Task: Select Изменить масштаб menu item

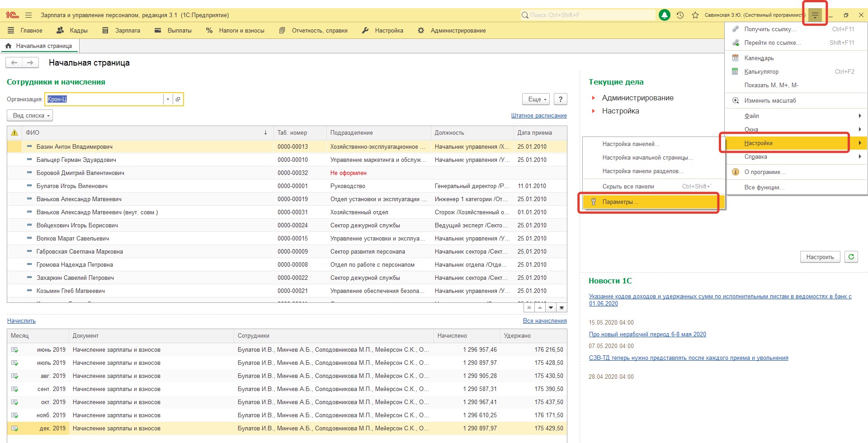Action: click(796, 100)
